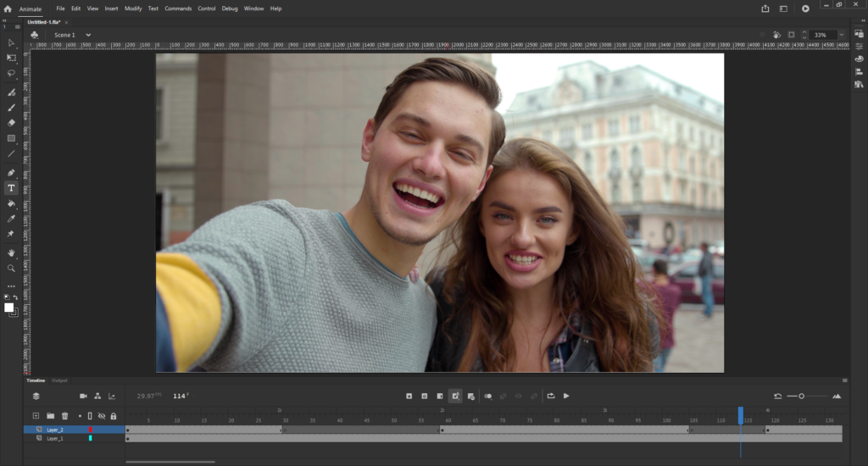Play the animation in the timeline
868x466 pixels.
point(566,396)
